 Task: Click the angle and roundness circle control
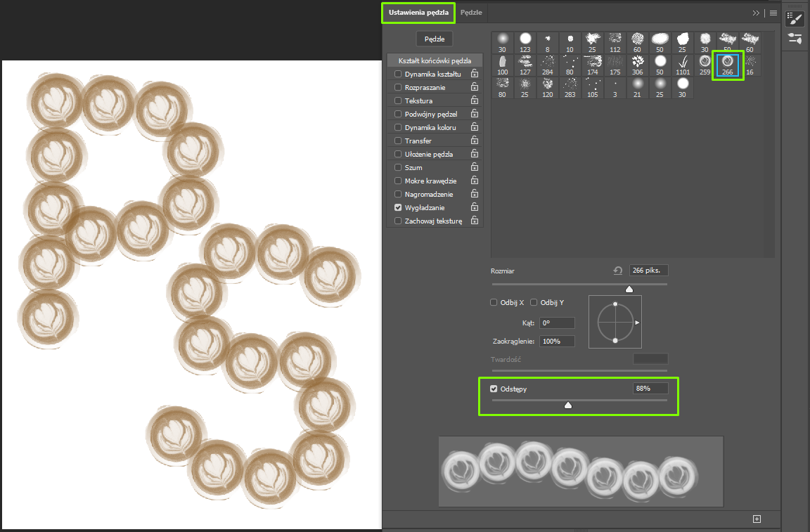(x=615, y=323)
